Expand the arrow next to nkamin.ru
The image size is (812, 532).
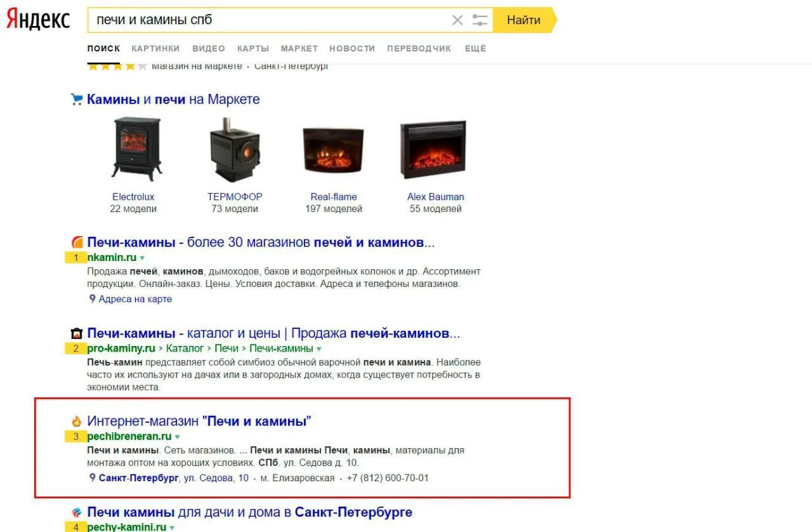(x=142, y=258)
